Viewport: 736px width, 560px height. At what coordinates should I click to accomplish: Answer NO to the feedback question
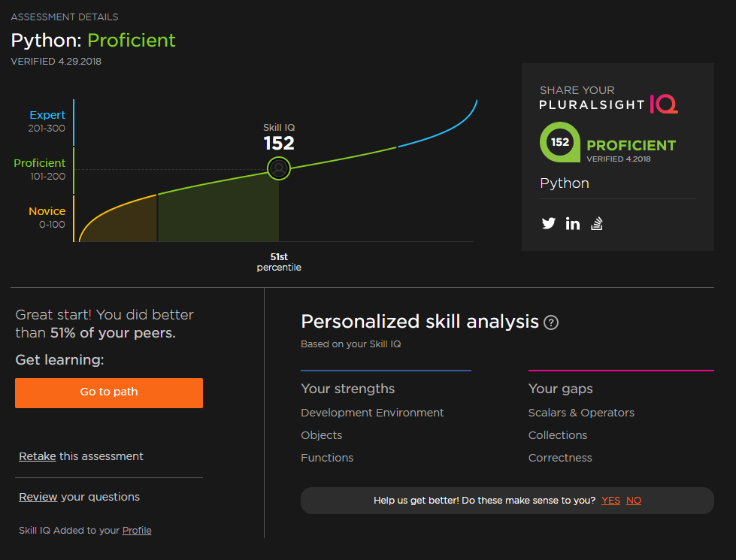[634, 501]
